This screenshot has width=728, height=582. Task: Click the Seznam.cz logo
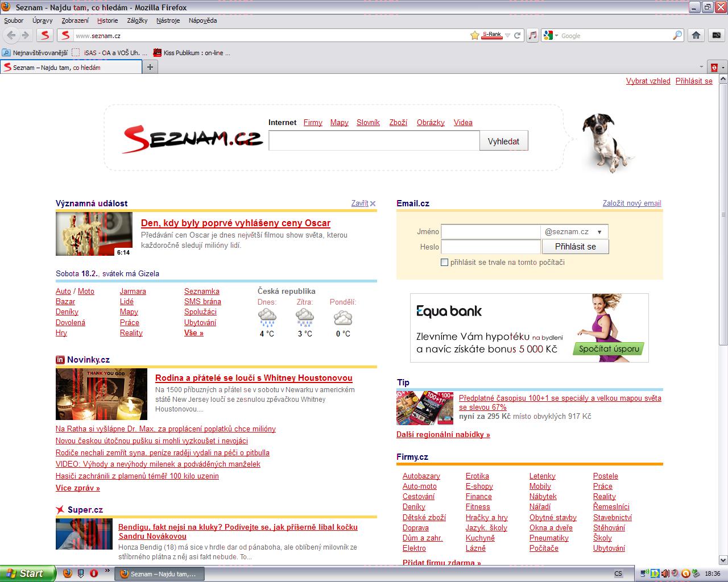click(x=192, y=139)
